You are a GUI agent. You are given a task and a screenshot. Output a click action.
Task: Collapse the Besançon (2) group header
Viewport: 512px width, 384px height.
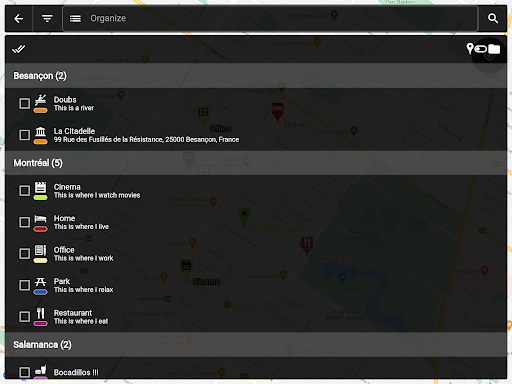point(256,76)
